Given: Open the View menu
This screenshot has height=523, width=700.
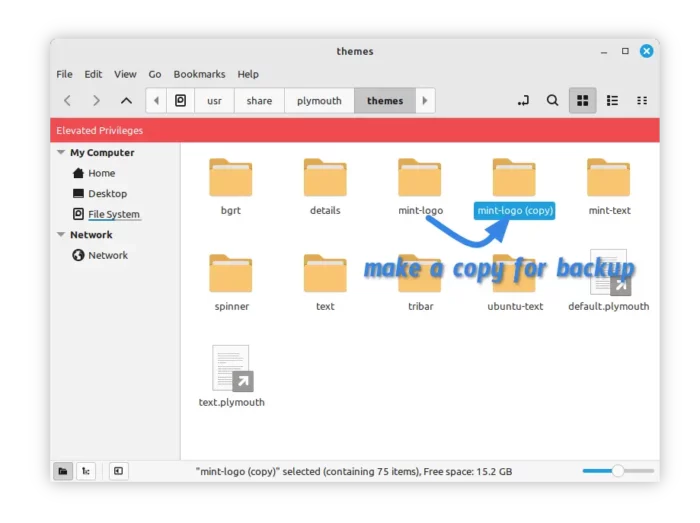Looking at the screenshot, I should (125, 74).
